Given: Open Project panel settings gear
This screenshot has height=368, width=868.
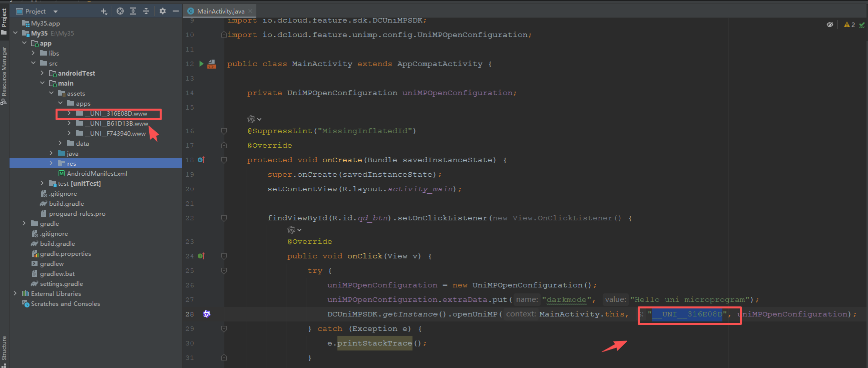Looking at the screenshot, I should click(x=163, y=11).
